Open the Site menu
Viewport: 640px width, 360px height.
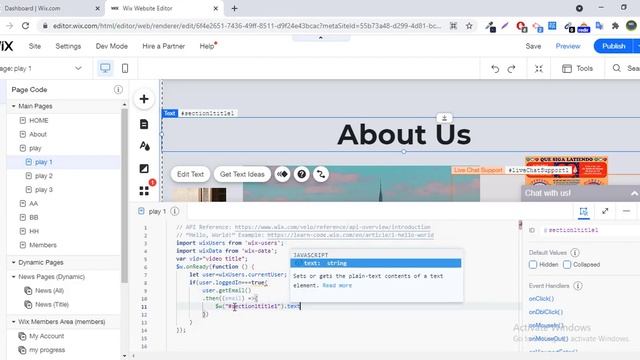click(35, 46)
